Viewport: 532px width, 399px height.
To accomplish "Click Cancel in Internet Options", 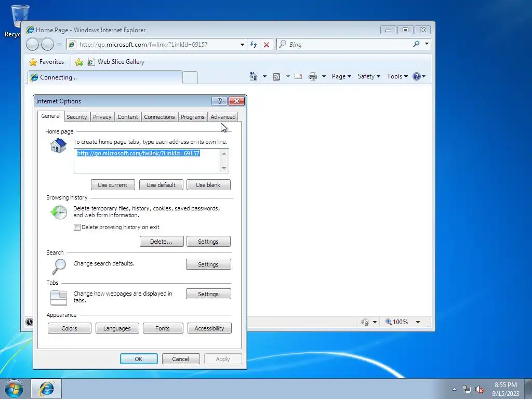I will point(181,359).
